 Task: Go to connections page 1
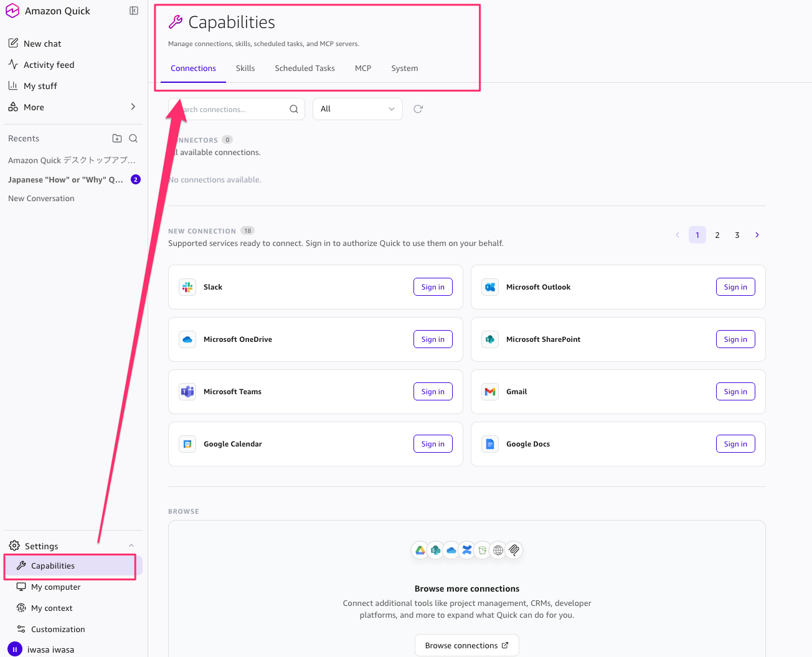pyautogui.click(x=697, y=235)
